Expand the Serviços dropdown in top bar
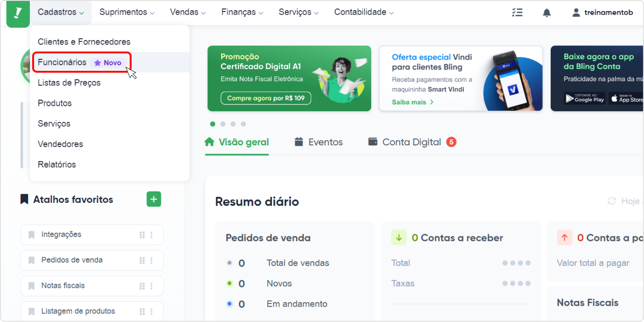 (299, 12)
